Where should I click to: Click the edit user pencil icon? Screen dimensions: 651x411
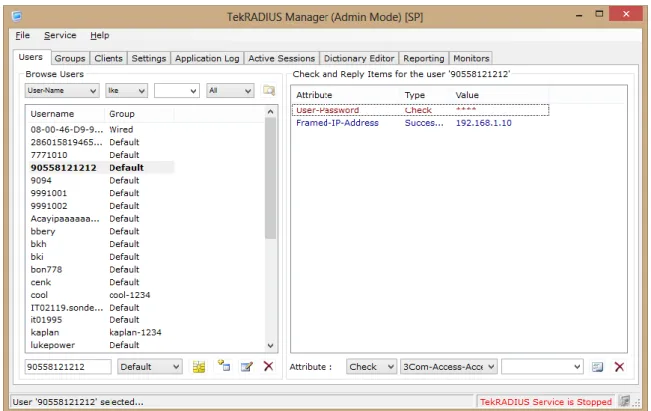pyautogui.click(x=247, y=367)
